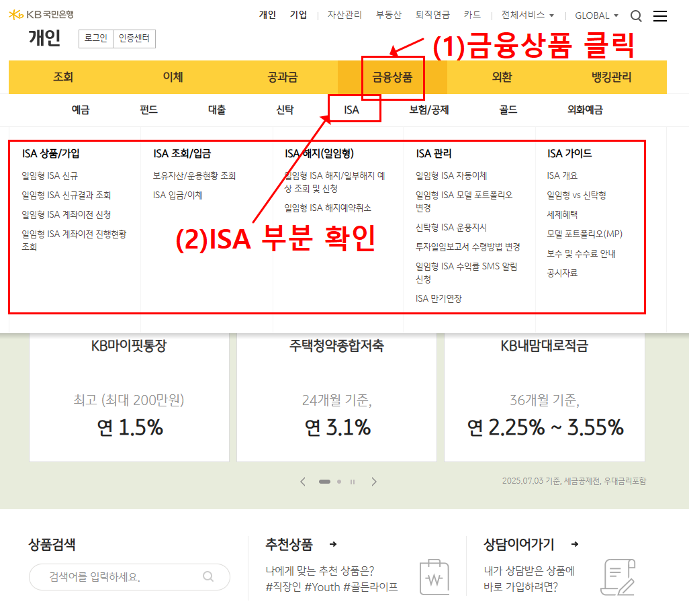Open 일임형 ISA 자동이체 link
Viewport: 689px width, 616px height.
pyautogui.click(x=451, y=176)
